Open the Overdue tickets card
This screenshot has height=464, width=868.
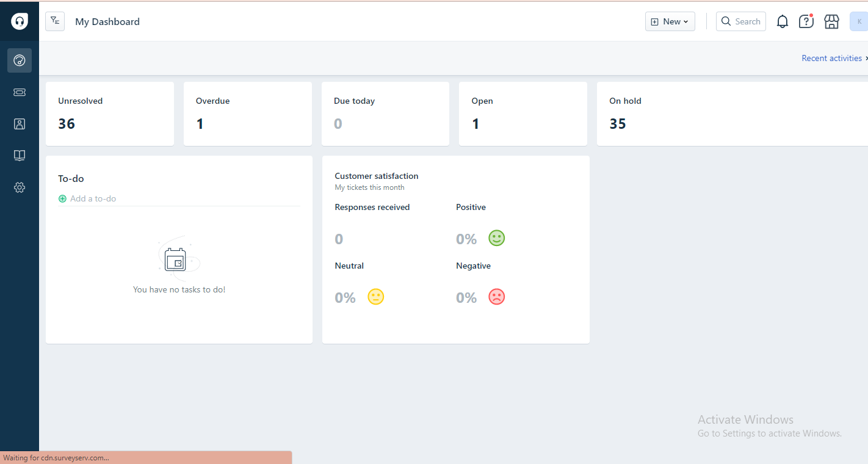(x=248, y=114)
